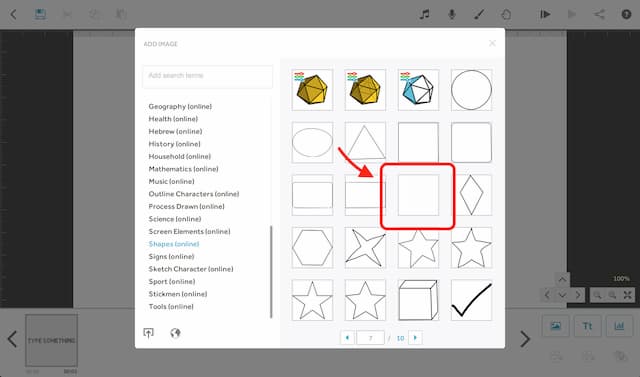Pan canvas down with the down chevron
This screenshot has height=377, width=640.
(x=562, y=295)
